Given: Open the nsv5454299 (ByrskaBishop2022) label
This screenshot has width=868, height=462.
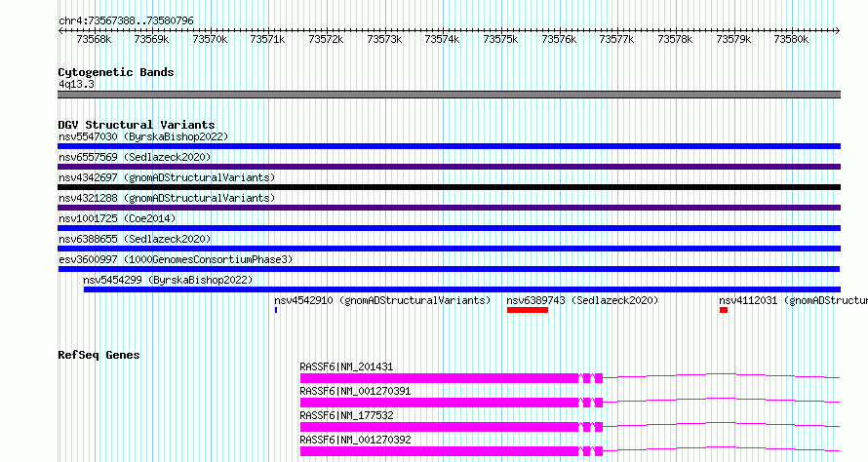Looking at the screenshot, I should coord(168,280).
